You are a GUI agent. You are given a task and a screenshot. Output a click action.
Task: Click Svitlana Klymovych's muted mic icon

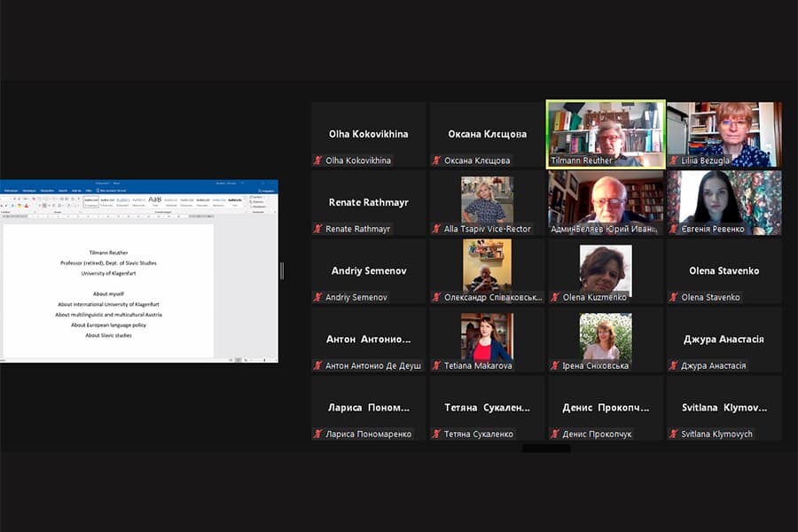(x=674, y=434)
